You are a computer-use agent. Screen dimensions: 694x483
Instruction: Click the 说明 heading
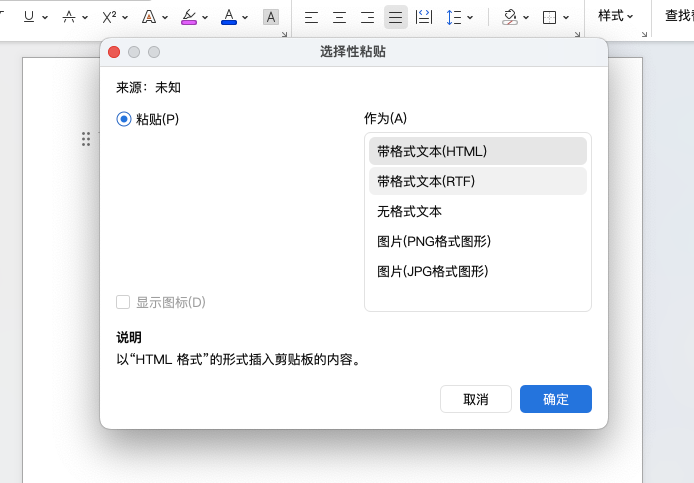pyautogui.click(x=129, y=337)
